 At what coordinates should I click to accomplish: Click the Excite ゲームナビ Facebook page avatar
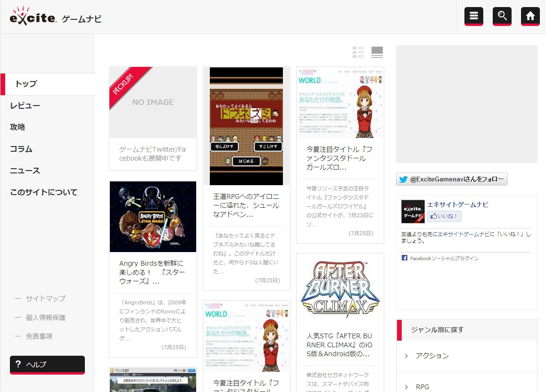tap(413, 212)
